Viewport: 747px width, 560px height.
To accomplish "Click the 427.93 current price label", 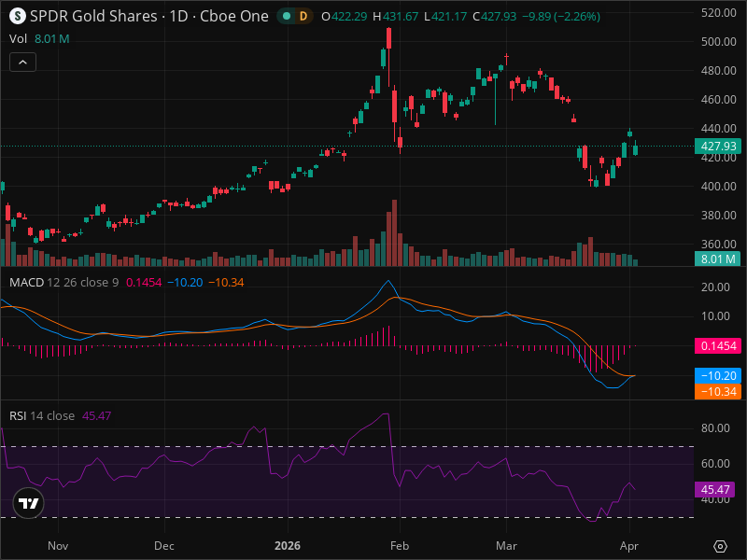I will (718, 147).
